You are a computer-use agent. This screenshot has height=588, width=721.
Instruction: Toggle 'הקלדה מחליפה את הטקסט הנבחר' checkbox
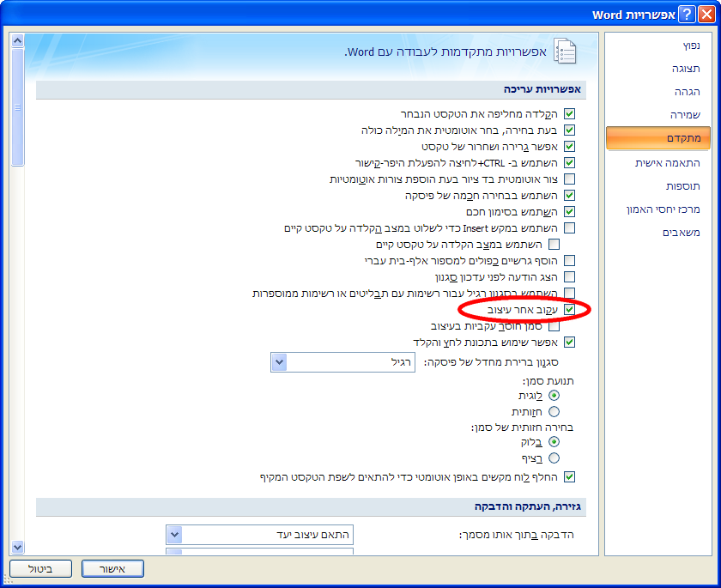(569, 113)
